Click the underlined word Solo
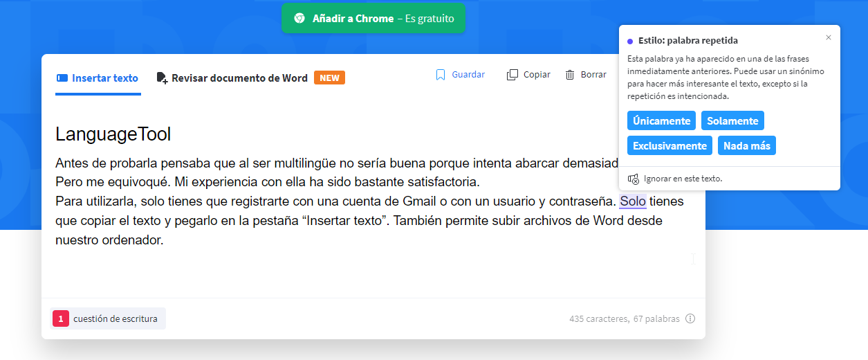Image resolution: width=868 pixels, height=360 pixels. 633,201
